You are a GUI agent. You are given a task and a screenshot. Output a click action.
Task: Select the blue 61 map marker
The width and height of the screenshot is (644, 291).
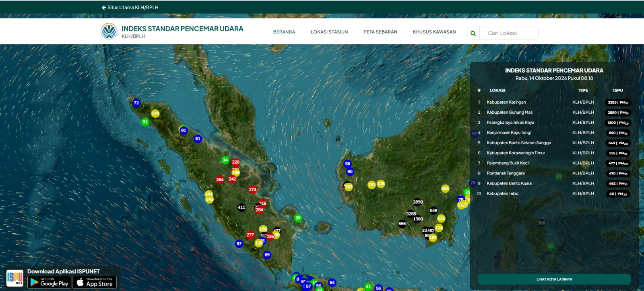(x=198, y=139)
